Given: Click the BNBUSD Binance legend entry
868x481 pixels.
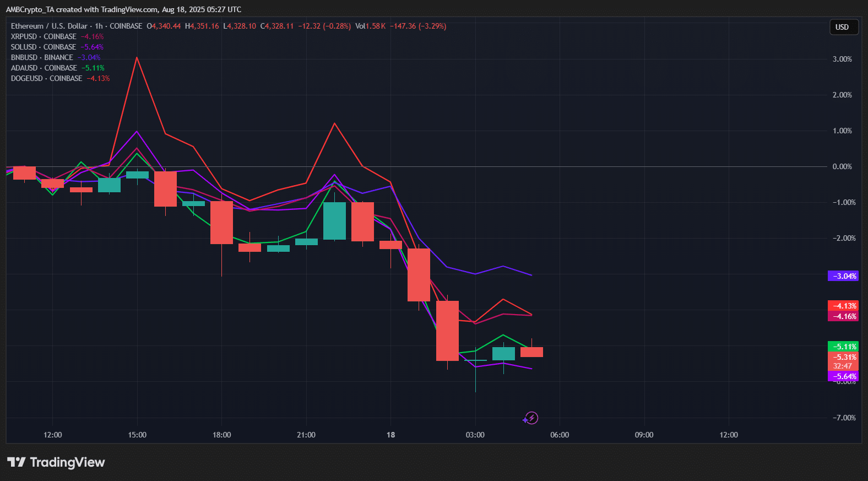Looking at the screenshot, I should (x=42, y=57).
